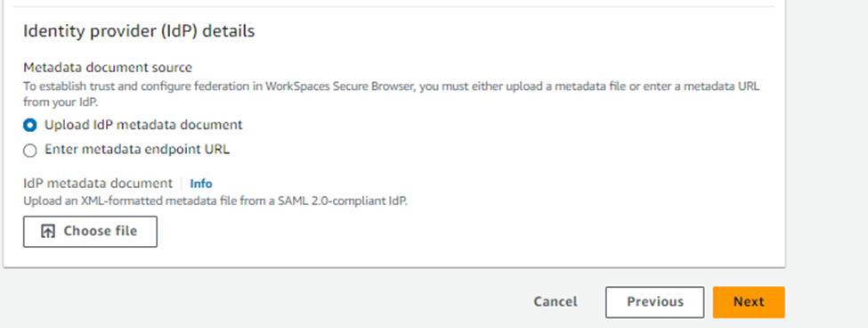
Task: Click the 'Metadata document source' field label
Action: pyautogui.click(x=108, y=68)
